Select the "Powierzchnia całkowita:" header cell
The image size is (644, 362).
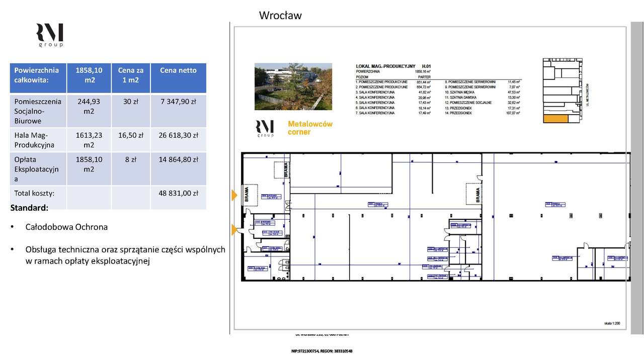(x=38, y=78)
